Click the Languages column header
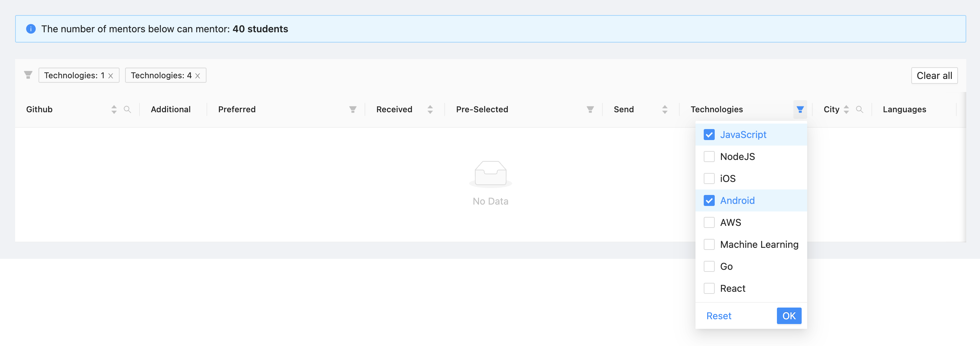The height and width of the screenshot is (346, 980). pyautogui.click(x=904, y=109)
